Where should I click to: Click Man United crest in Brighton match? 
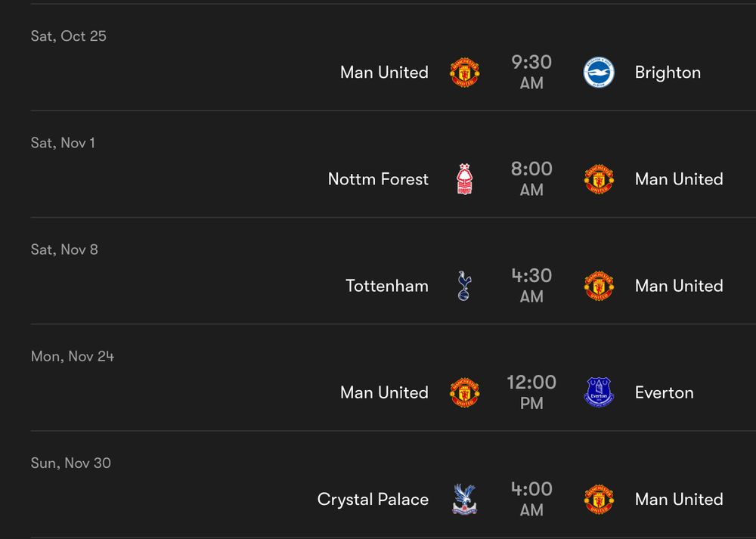click(x=464, y=73)
